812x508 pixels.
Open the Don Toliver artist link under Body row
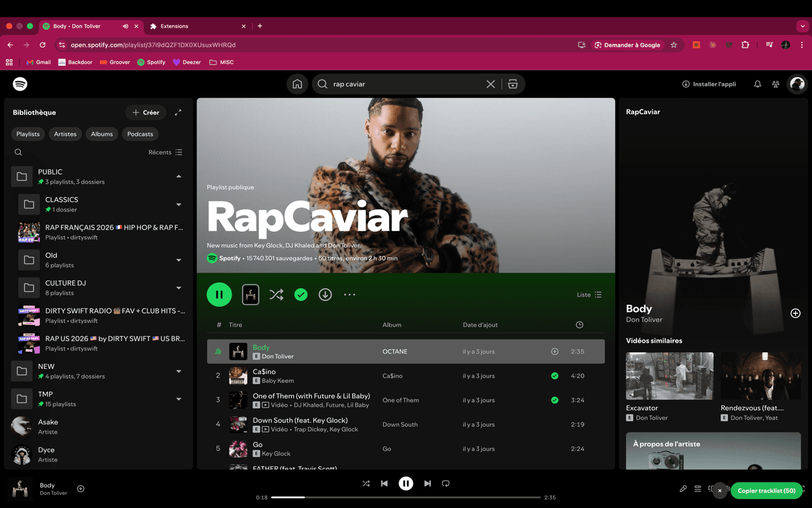coord(277,356)
